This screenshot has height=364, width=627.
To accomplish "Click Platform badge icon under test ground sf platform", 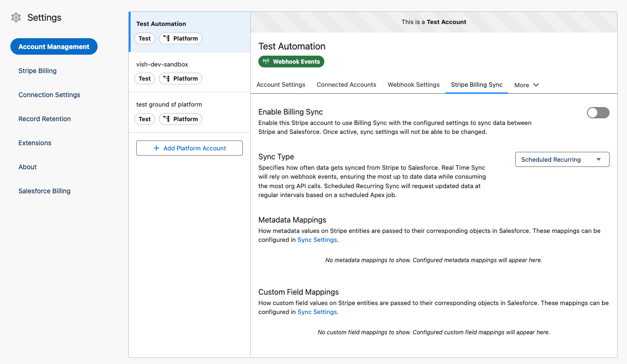I will click(x=166, y=119).
